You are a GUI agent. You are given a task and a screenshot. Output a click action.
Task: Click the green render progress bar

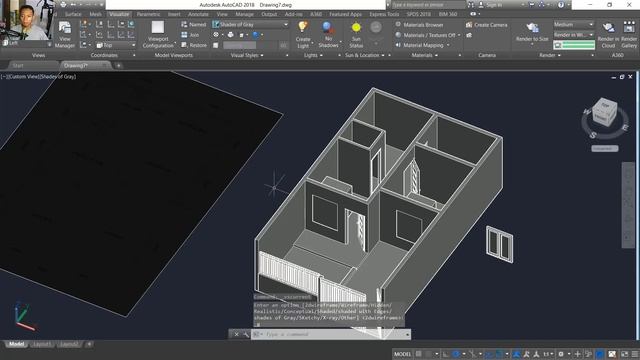click(x=574, y=45)
